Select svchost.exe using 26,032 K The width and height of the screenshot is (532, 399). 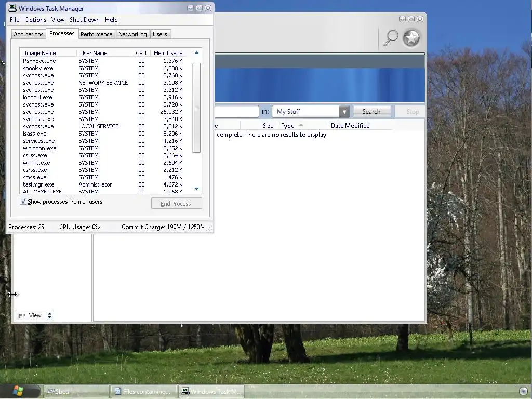[x=103, y=112]
